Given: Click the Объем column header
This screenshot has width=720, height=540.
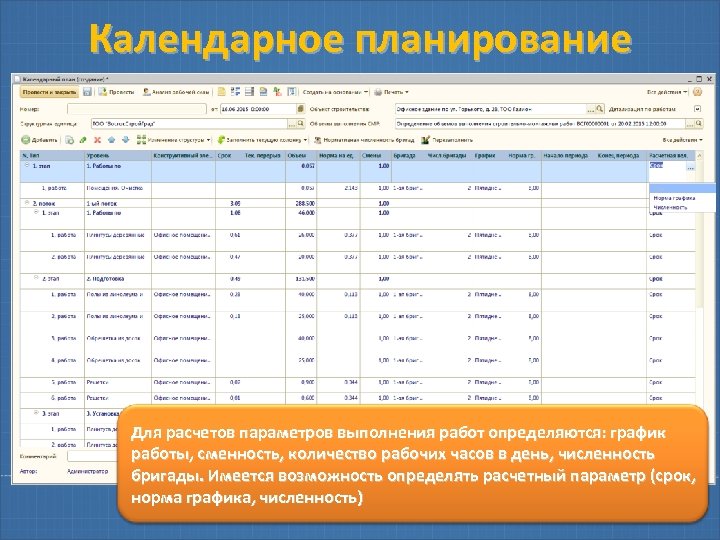Looking at the screenshot, I should 301,156.
